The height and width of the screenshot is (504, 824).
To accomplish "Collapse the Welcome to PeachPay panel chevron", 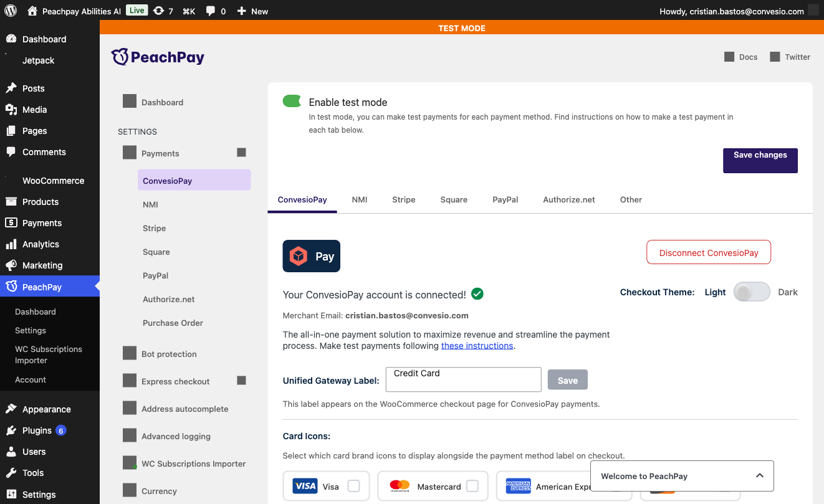I will [759, 475].
